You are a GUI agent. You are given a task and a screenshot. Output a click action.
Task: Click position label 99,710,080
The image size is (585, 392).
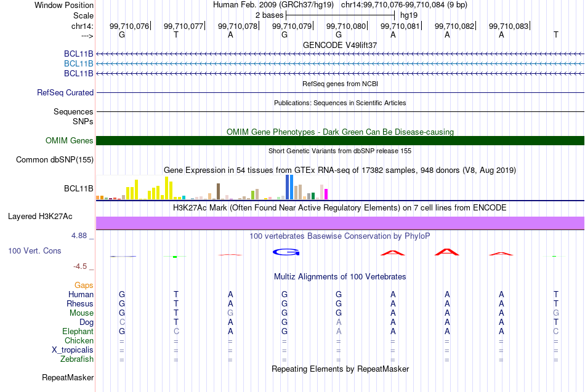coord(346,26)
